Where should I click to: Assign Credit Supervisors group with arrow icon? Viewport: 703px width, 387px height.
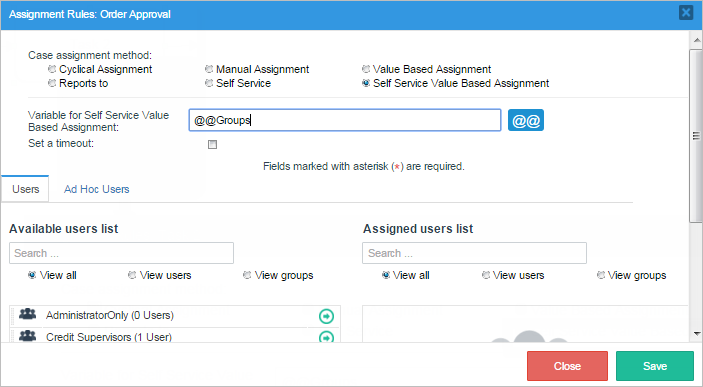[326, 337]
